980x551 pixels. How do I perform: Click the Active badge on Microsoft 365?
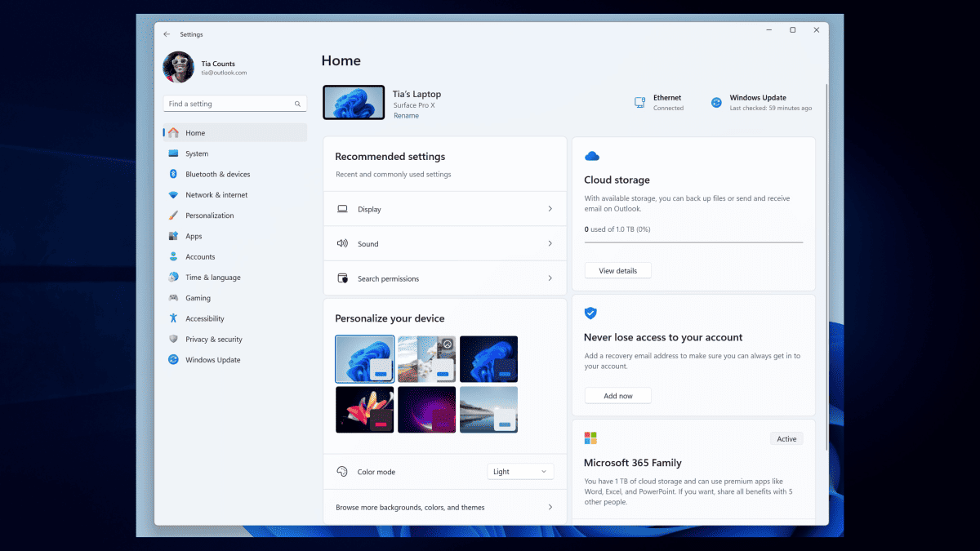786,438
